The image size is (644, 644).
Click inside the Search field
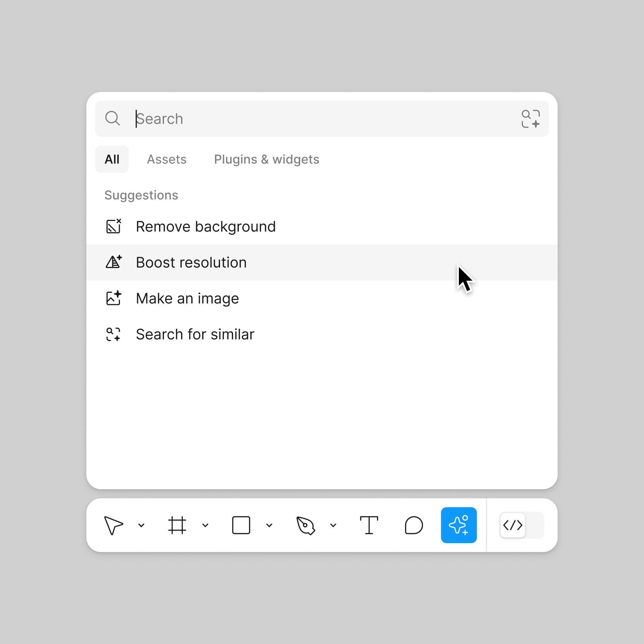coord(268,118)
